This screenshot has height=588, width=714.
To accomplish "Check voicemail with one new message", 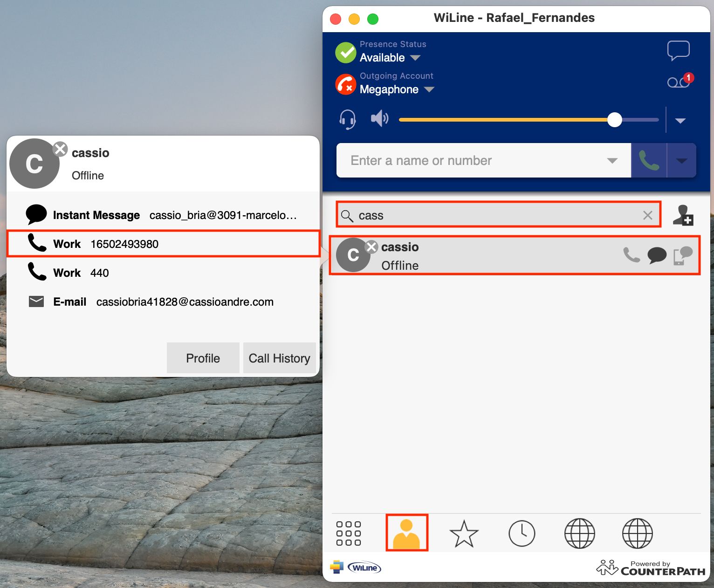I will (x=678, y=82).
